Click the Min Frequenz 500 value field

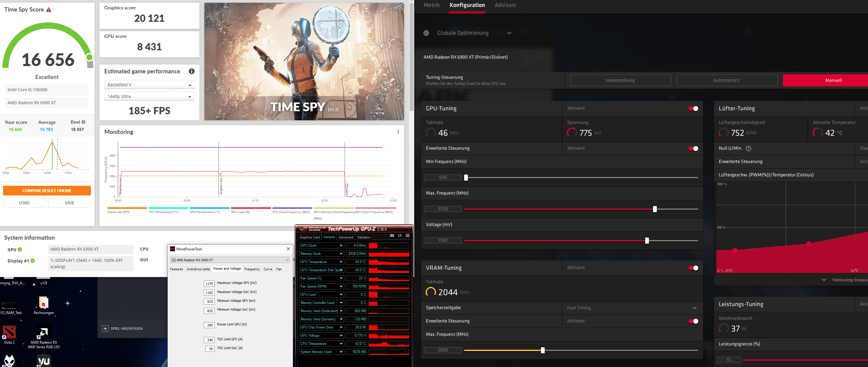point(443,178)
